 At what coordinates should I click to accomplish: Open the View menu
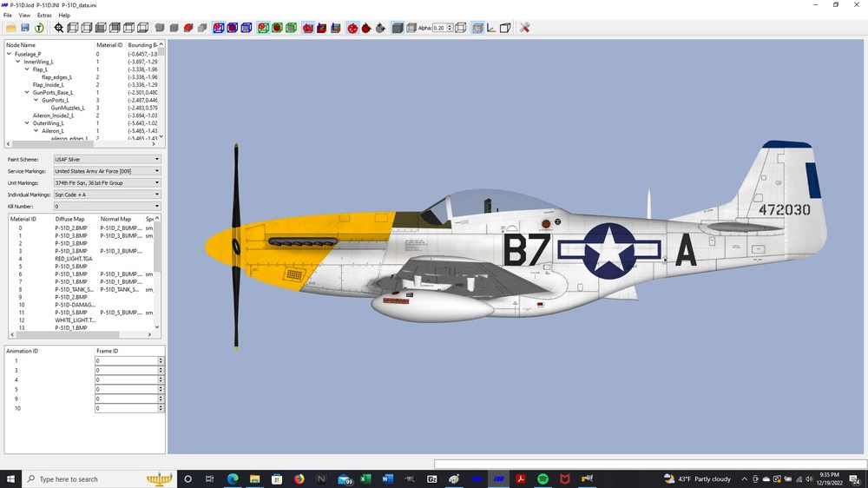click(x=24, y=16)
